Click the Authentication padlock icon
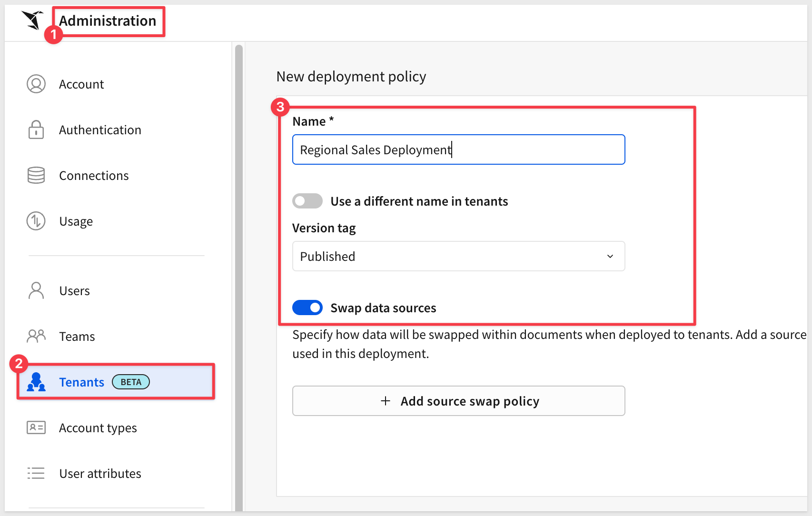 (x=36, y=130)
